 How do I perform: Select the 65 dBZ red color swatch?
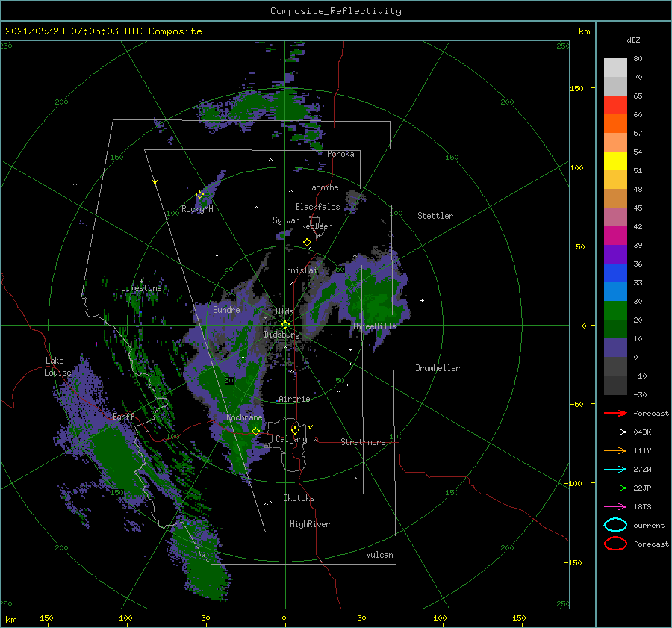[615, 105]
